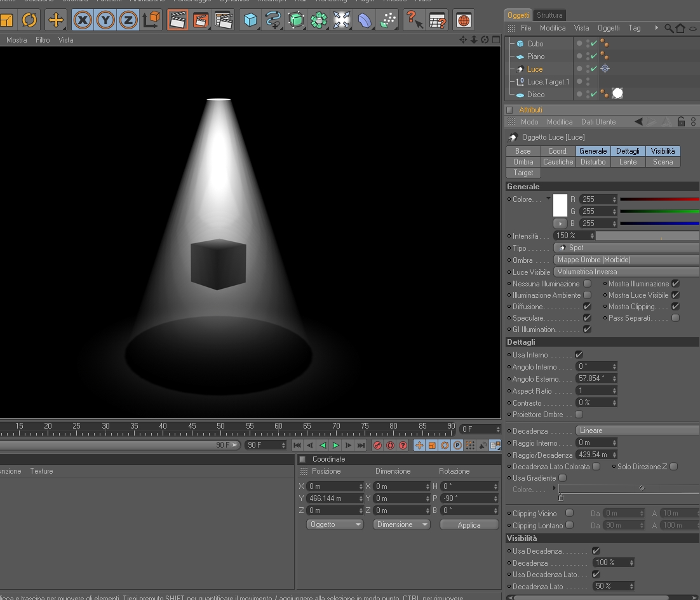The image size is (700, 600).
Task: Click the white light color swatch
Action: click(x=560, y=206)
